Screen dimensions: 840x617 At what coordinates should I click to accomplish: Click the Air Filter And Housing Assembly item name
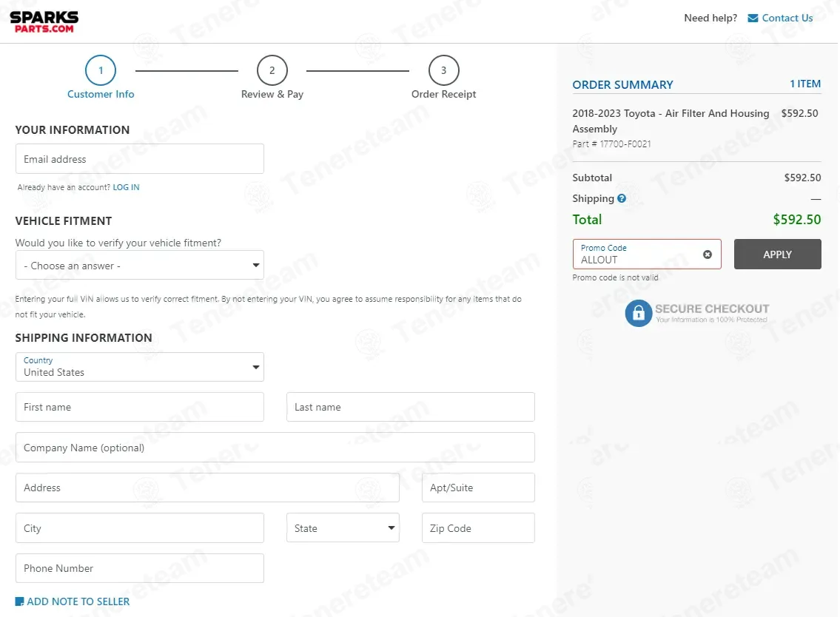[x=671, y=121]
